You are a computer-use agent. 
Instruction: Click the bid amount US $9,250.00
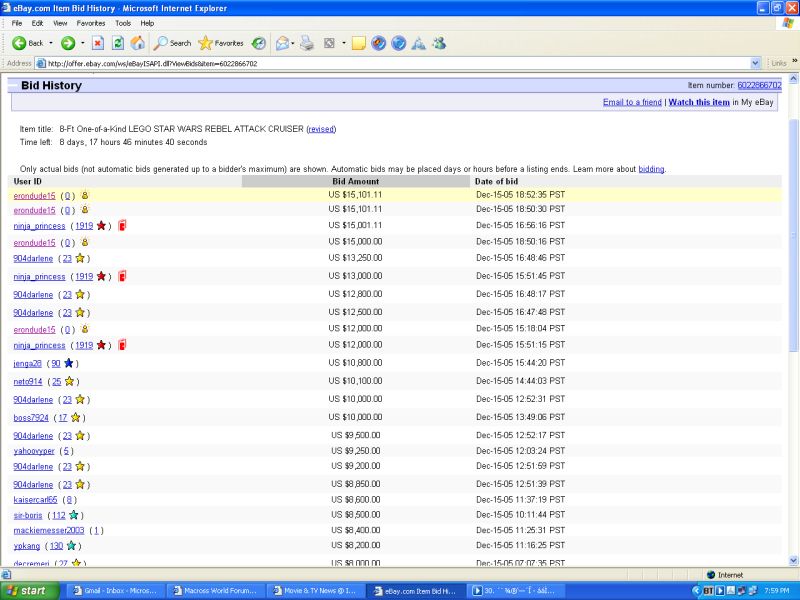pyautogui.click(x=356, y=451)
